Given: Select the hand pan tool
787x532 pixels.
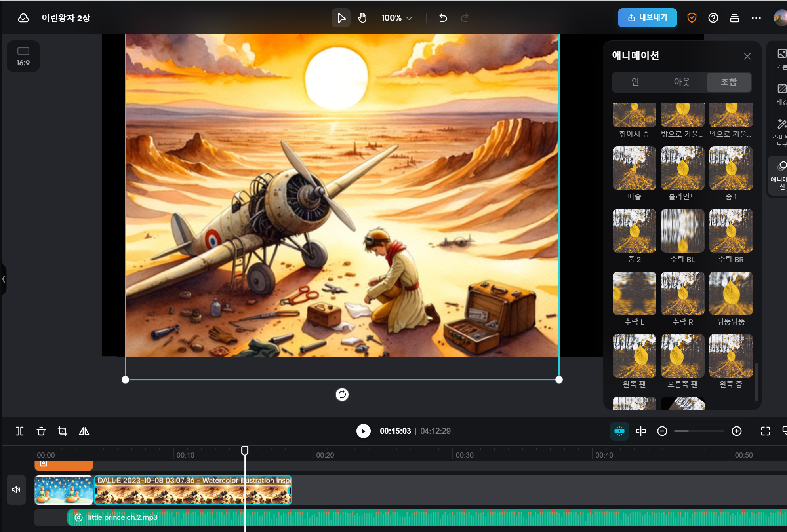Looking at the screenshot, I should click(x=362, y=18).
